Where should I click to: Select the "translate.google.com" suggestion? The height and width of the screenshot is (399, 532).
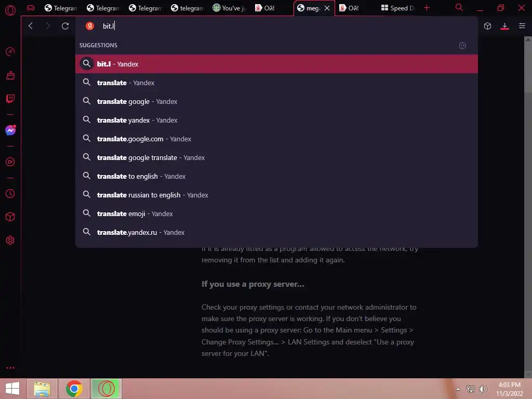(276, 139)
